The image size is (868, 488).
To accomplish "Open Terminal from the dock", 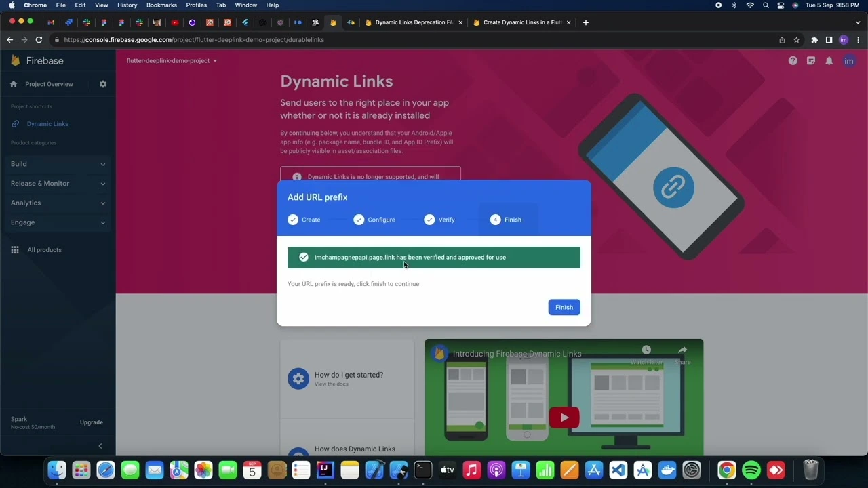I will [x=423, y=470].
